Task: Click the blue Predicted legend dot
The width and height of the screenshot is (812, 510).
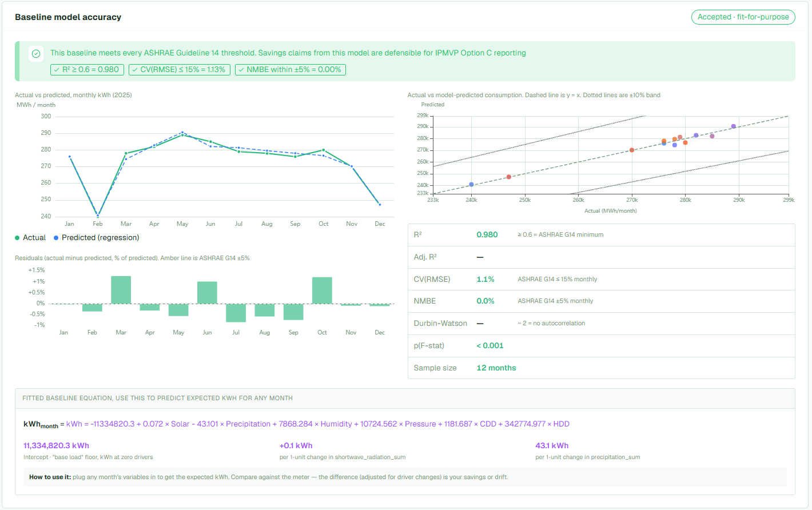Action: tap(56, 238)
